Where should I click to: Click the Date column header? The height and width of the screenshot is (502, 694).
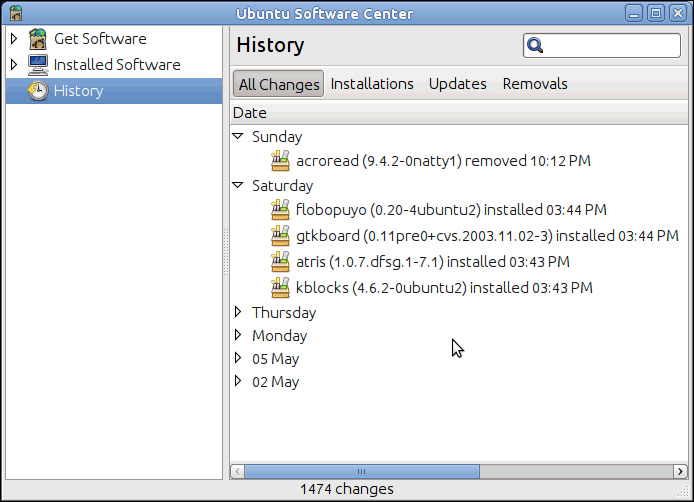click(x=459, y=113)
